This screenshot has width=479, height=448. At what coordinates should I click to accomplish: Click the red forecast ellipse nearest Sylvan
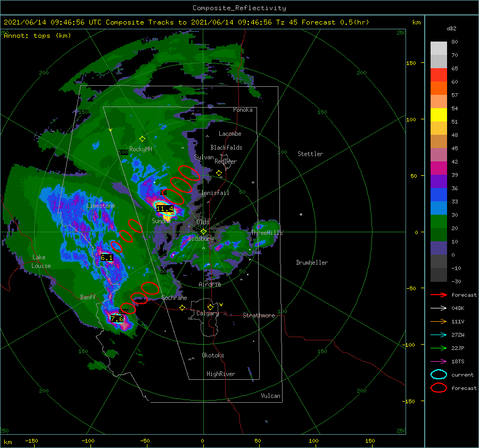point(189,173)
